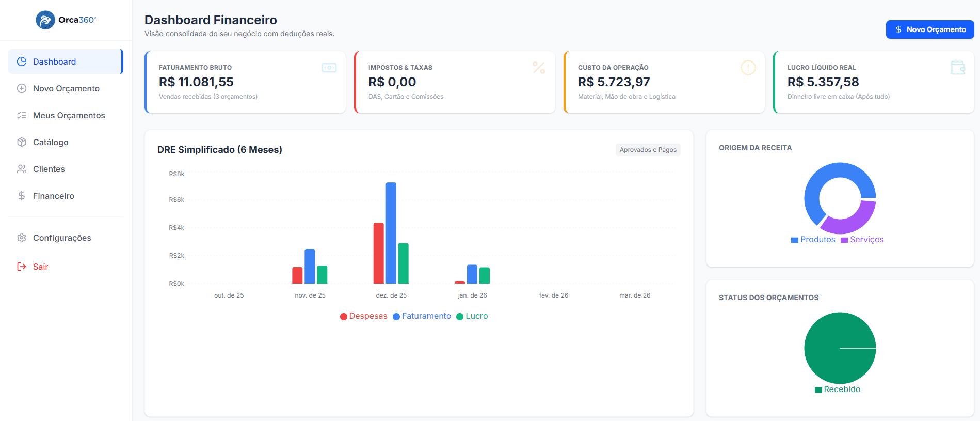The image size is (980, 421).
Task: Click 'DAS, Cartão e Comissões' text
Action: [406, 97]
